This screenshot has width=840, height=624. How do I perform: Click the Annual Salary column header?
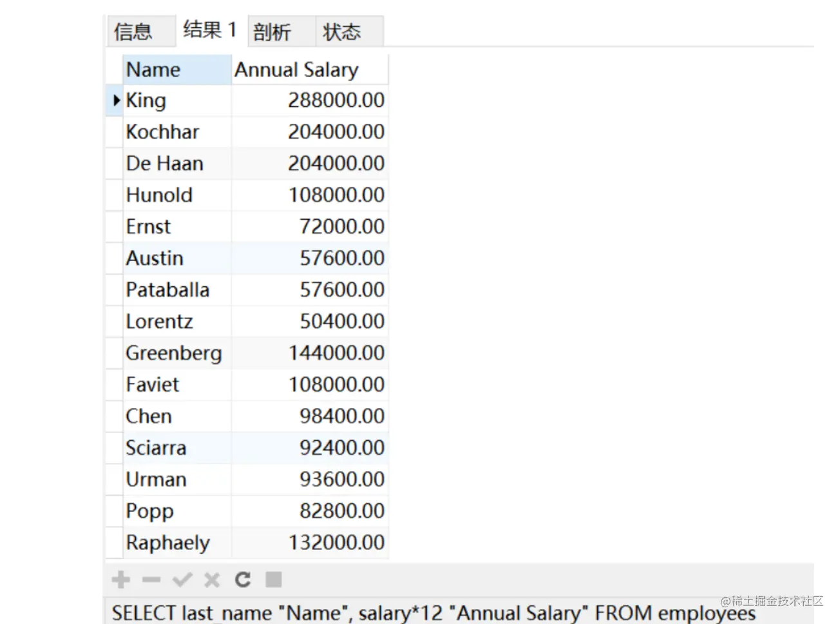(x=310, y=70)
